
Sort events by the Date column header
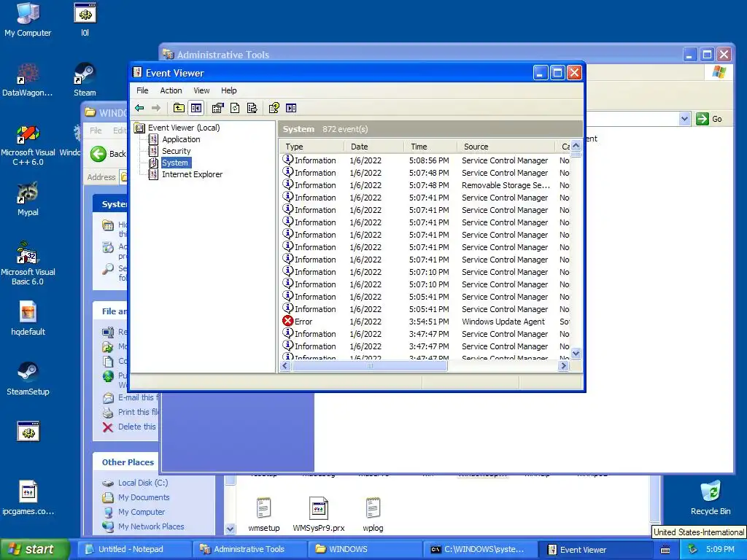(374, 147)
